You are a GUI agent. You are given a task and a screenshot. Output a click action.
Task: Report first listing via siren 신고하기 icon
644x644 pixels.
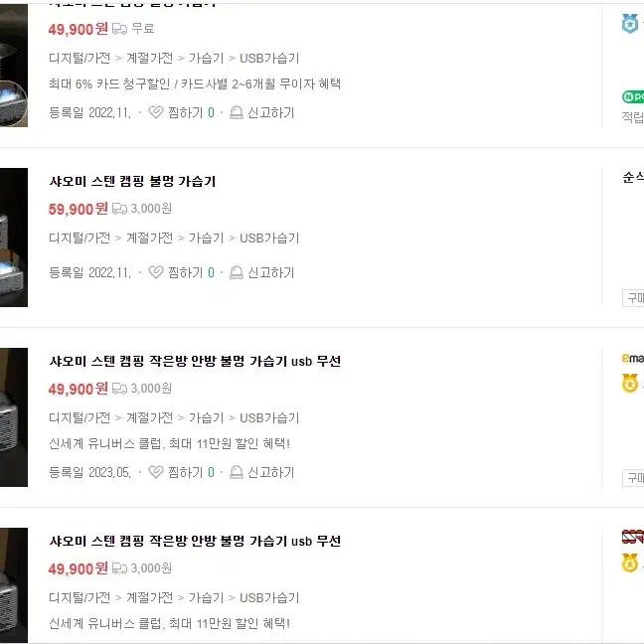[x=237, y=111]
